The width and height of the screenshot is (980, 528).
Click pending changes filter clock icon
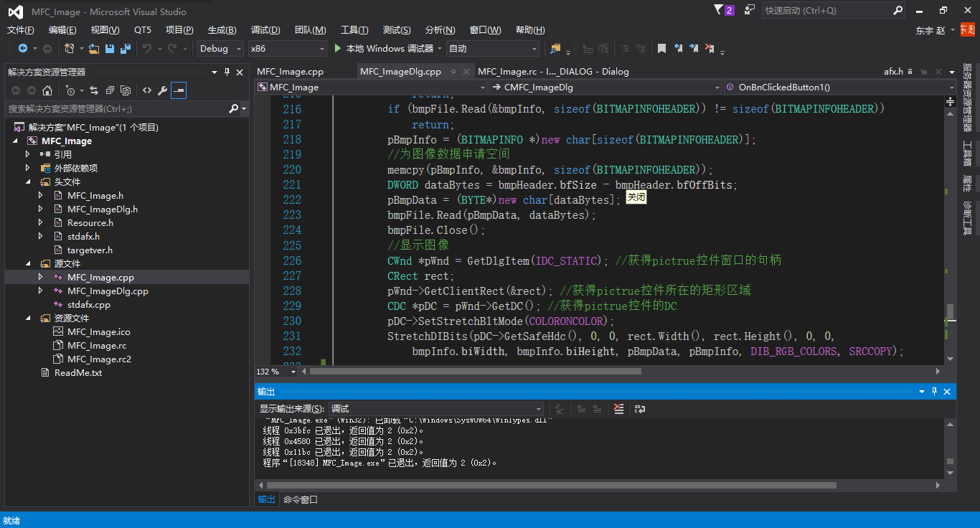tap(70, 90)
